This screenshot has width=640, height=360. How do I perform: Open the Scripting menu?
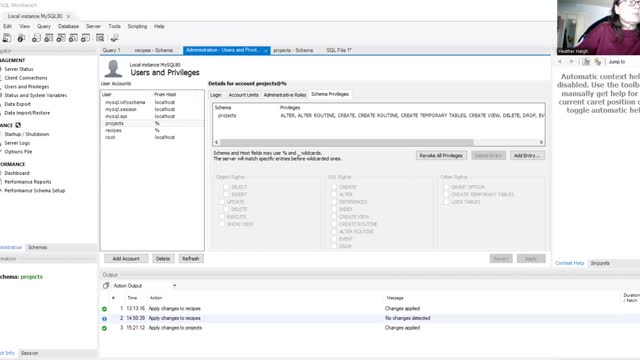pos(137,26)
